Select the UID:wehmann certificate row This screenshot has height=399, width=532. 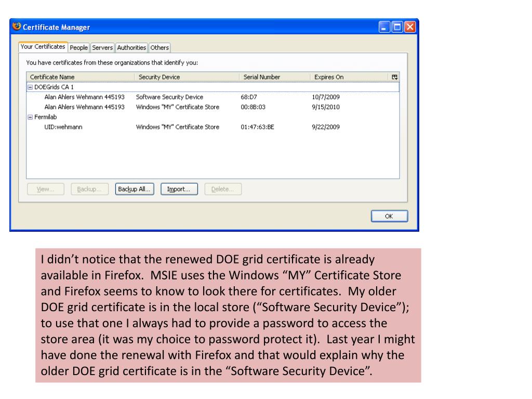point(212,127)
